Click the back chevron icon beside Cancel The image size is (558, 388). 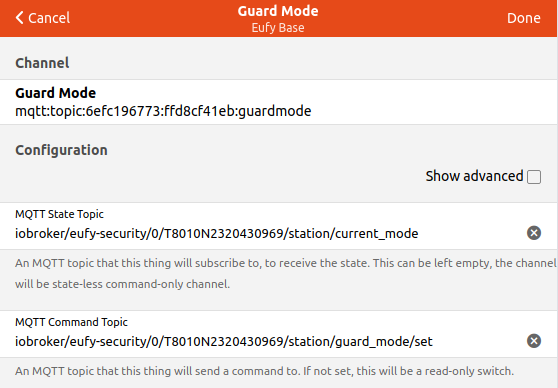tap(19, 17)
